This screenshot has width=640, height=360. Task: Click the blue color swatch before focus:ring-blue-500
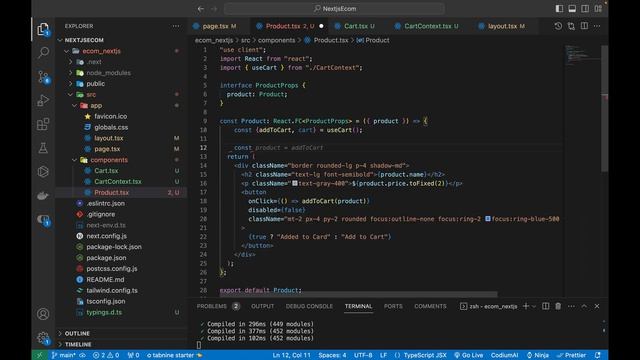[488, 219]
